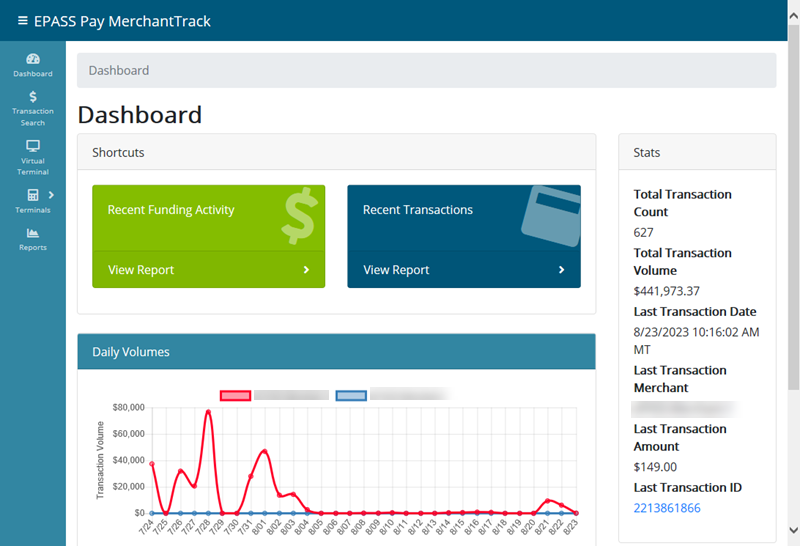The height and width of the screenshot is (546, 800).
Task: Click the scrollbar up arrow
Action: [793, 16]
